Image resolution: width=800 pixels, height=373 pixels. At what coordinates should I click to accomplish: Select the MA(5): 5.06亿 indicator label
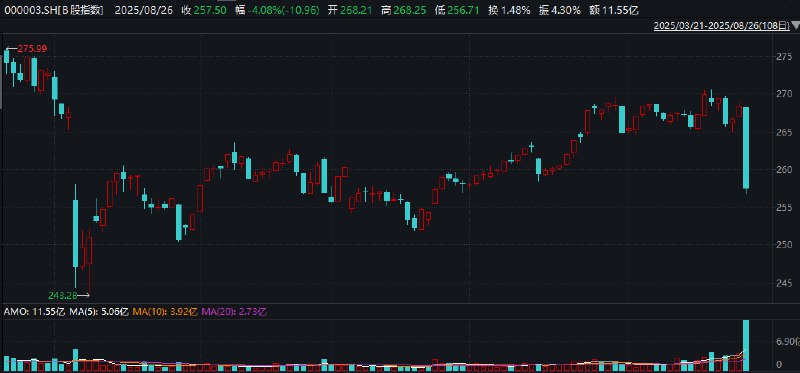pos(99,312)
